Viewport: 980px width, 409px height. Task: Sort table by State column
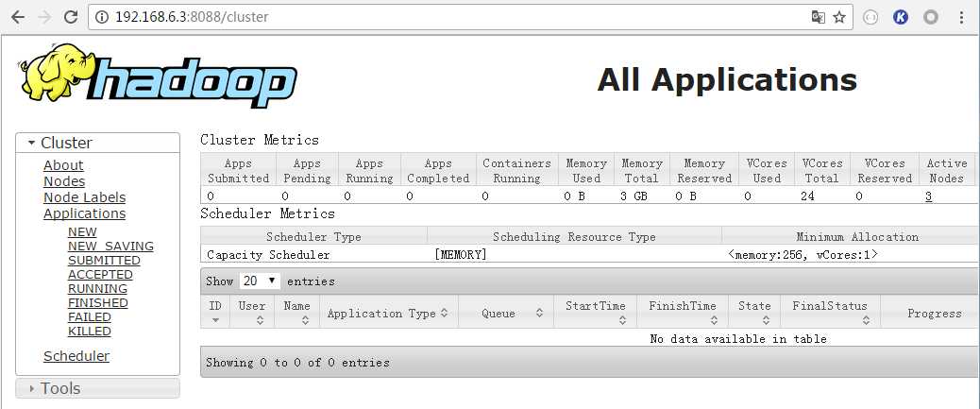pos(754,312)
